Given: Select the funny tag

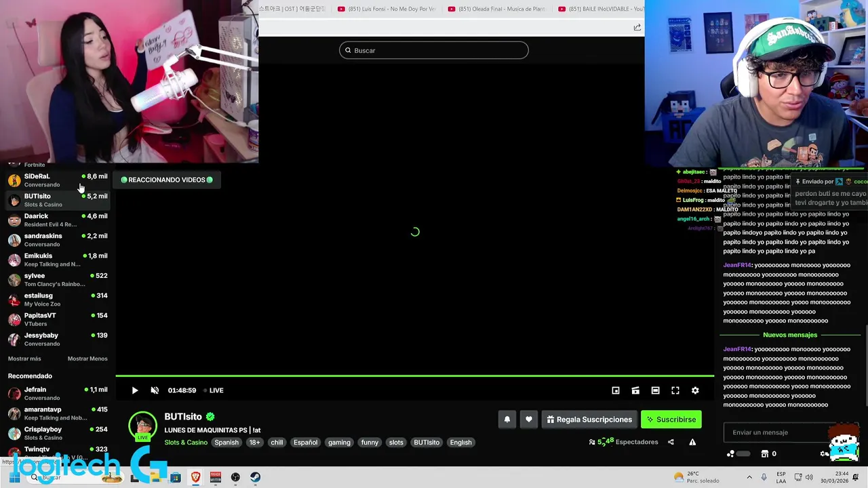Looking at the screenshot, I should click(370, 443).
